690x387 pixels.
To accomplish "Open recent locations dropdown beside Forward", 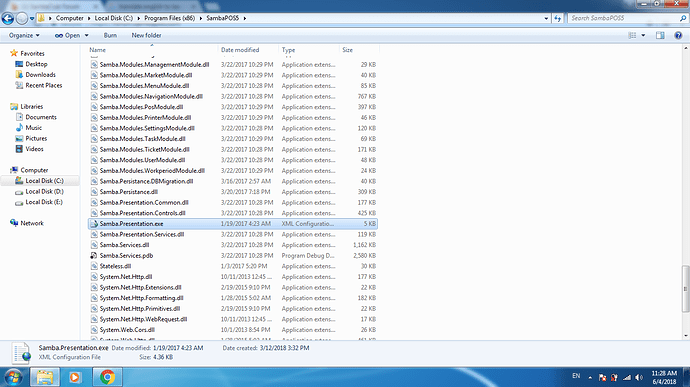I will click(32, 18).
